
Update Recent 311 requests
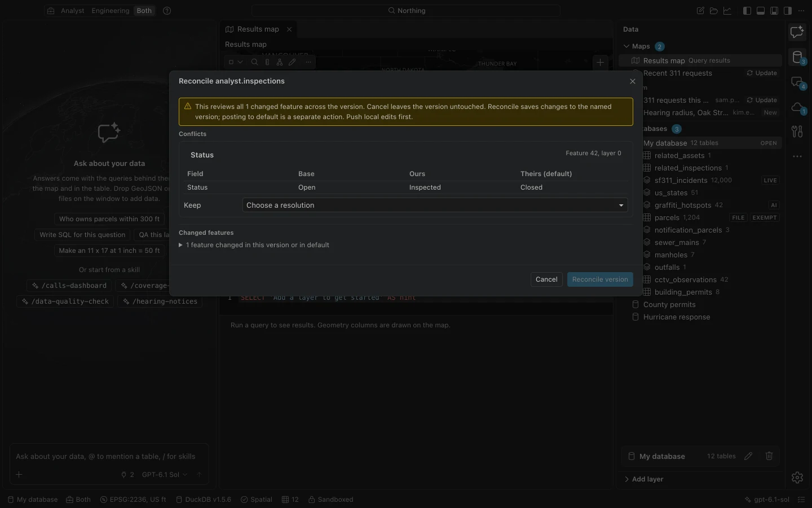coord(762,73)
